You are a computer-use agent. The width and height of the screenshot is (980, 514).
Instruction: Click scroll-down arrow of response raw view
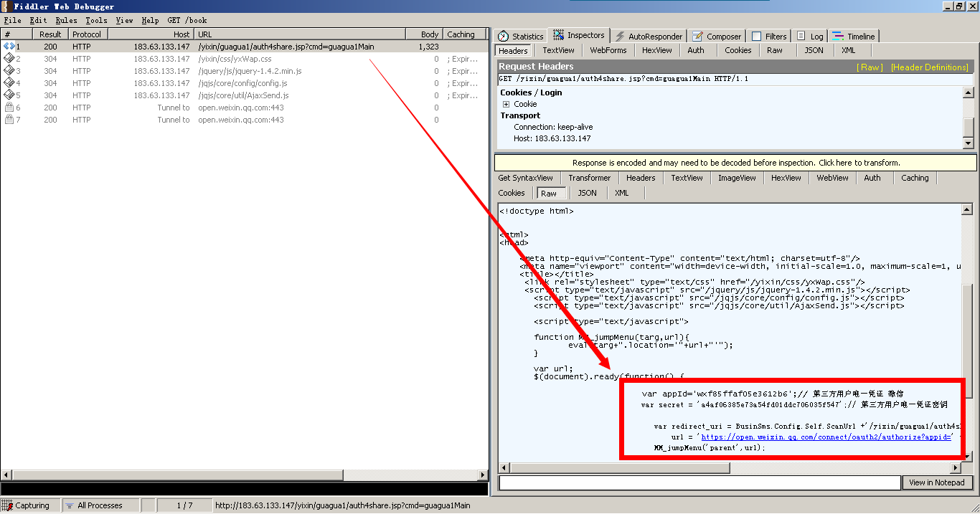click(x=969, y=456)
